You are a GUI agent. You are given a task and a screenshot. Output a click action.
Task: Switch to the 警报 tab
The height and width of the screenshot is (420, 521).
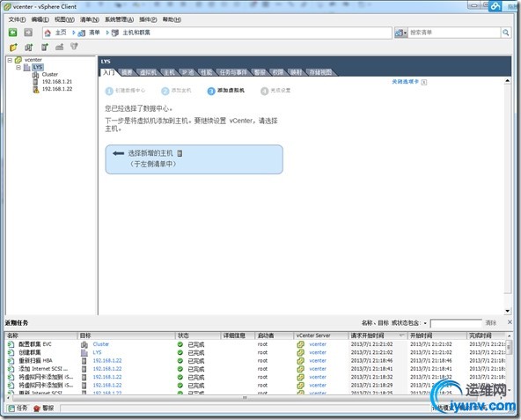pyautogui.click(x=260, y=72)
